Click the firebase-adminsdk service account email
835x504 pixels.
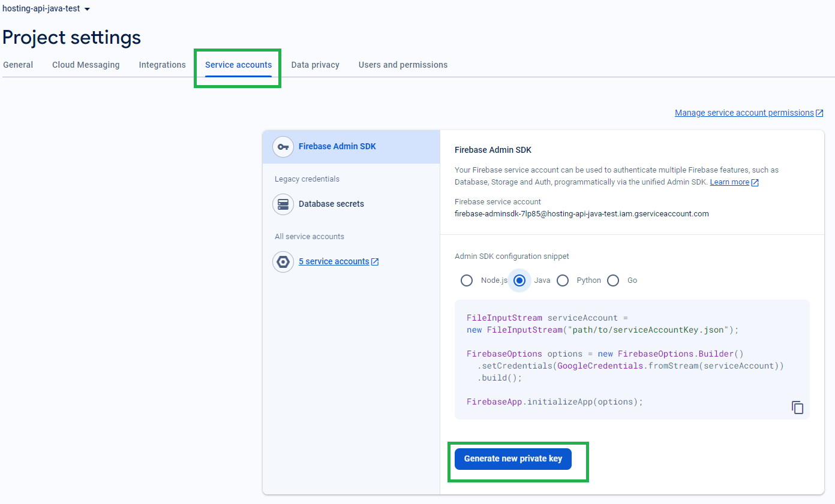pos(582,213)
